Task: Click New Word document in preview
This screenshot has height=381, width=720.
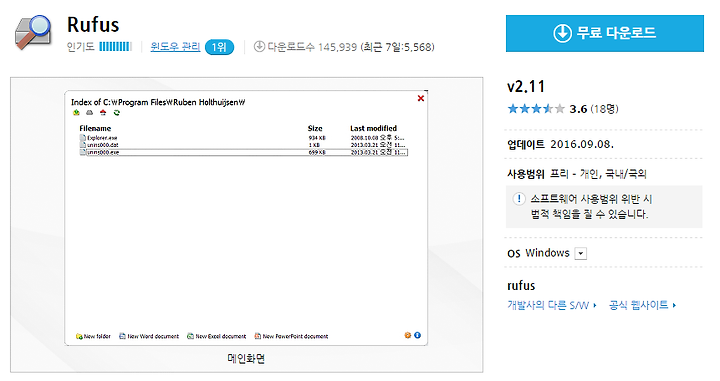Action: pos(149,336)
